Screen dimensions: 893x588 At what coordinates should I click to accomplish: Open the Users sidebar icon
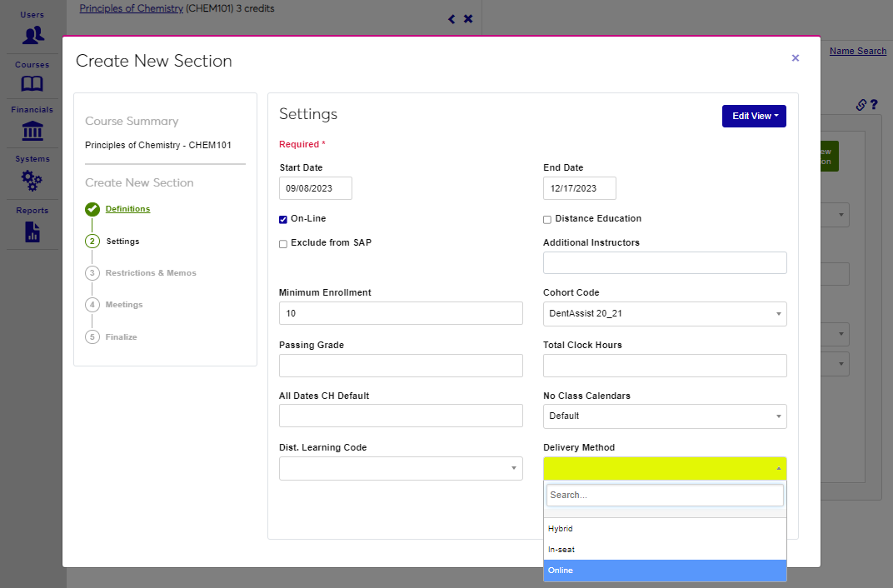pos(32,35)
